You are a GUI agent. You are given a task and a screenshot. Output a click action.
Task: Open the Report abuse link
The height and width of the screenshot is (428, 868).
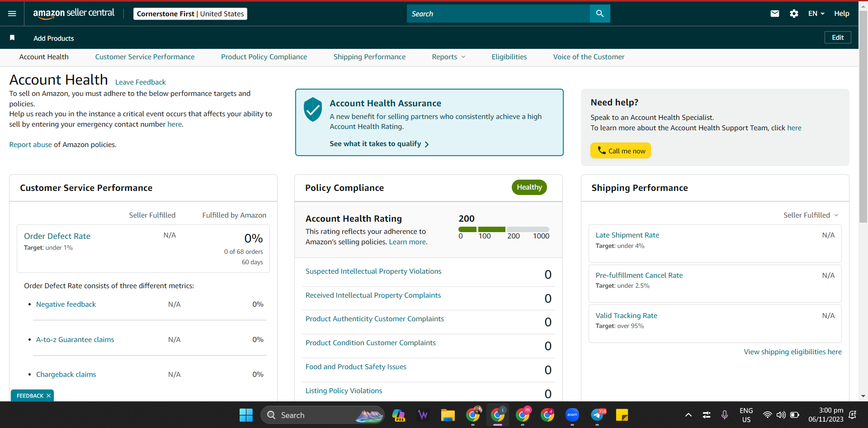pyautogui.click(x=31, y=145)
